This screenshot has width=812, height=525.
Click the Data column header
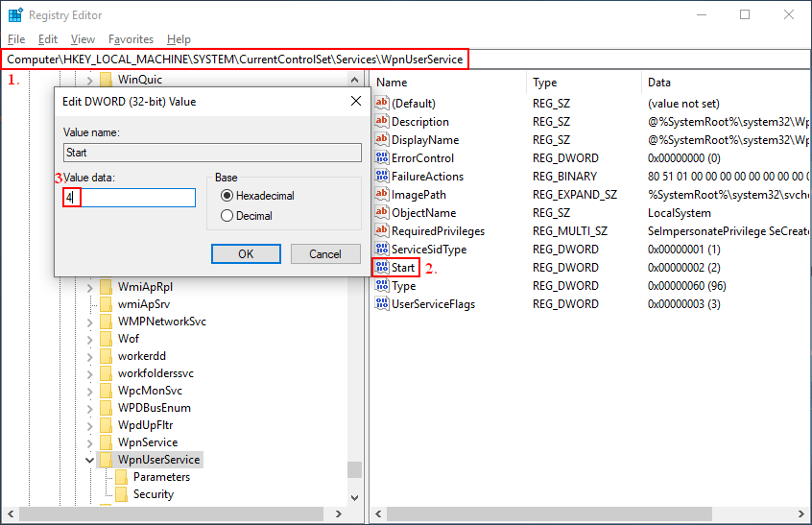(x=659, y=83)
